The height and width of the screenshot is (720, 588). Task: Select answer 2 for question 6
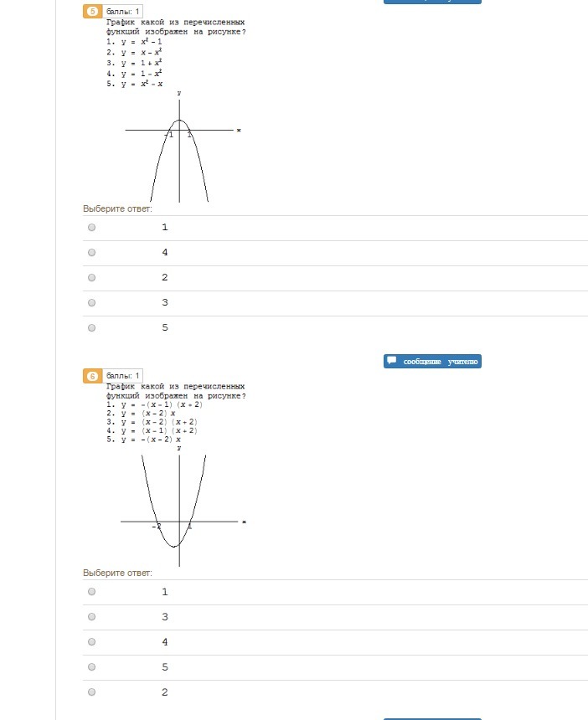click(92, 692)
